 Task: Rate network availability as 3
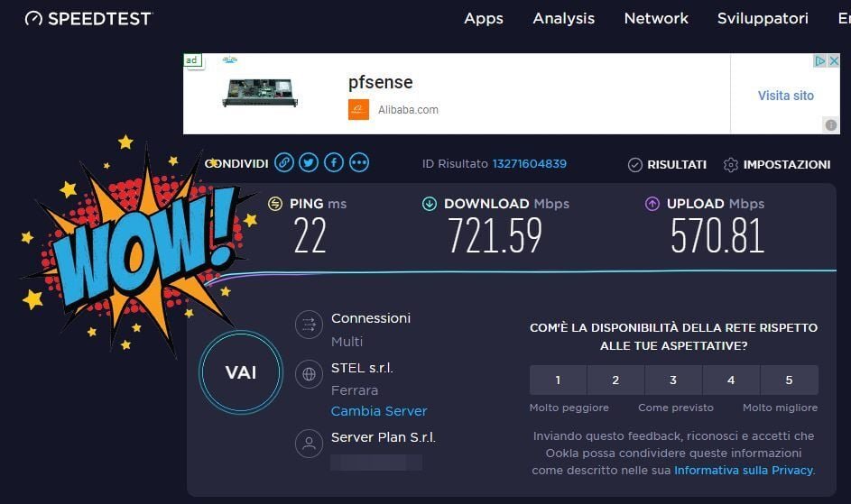coord(673,380)
